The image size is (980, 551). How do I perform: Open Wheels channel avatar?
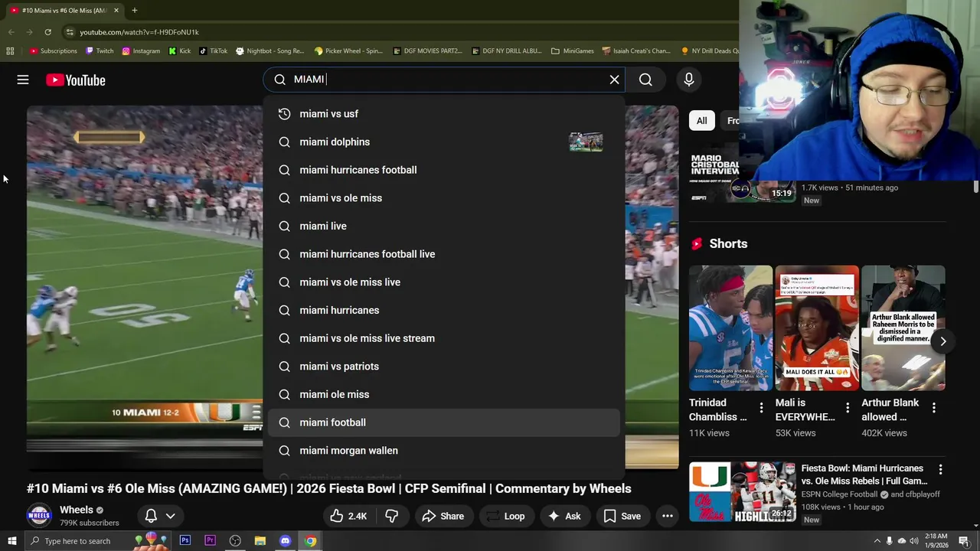pos(39,516)
